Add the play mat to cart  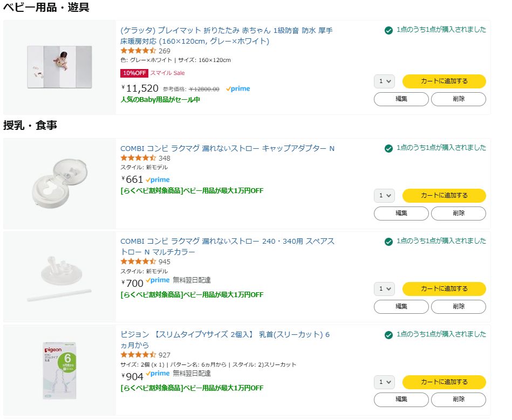444,81
